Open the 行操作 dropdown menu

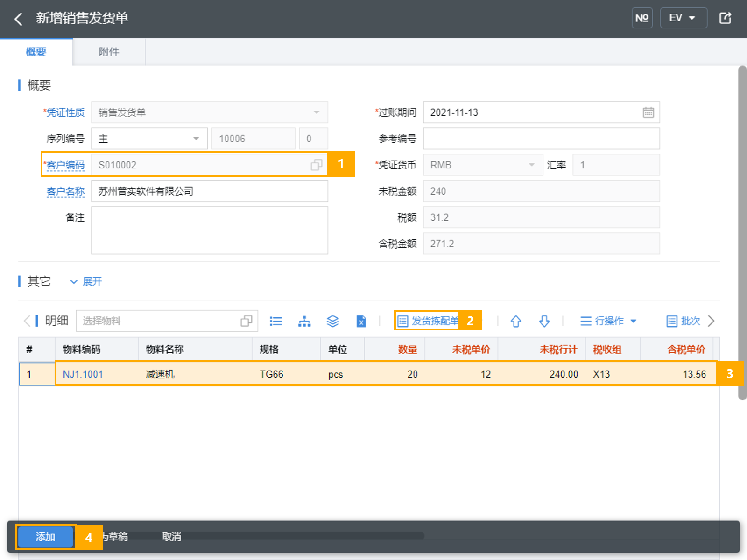coord(608,321)
